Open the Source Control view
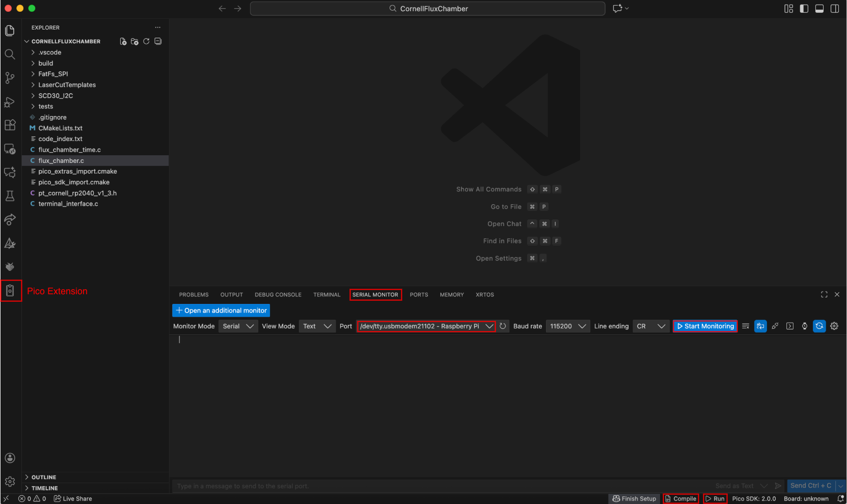 (x=10, y=77)
